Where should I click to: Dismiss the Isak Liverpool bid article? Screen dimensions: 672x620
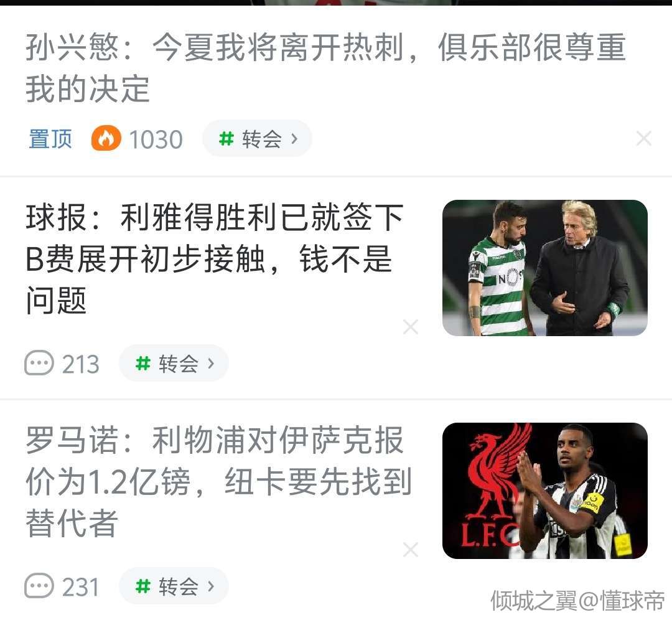pyautogui.click(x=411, y=549)
